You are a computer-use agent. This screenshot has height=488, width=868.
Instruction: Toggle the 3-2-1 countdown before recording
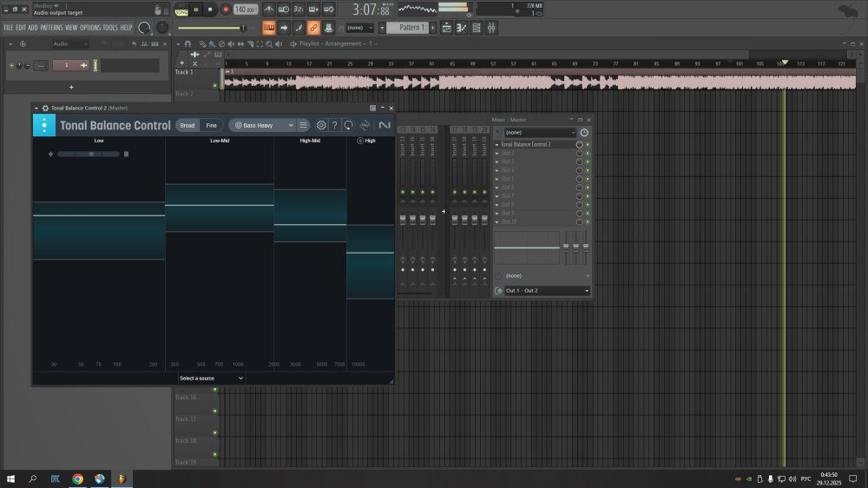click(x=299, y=10)
